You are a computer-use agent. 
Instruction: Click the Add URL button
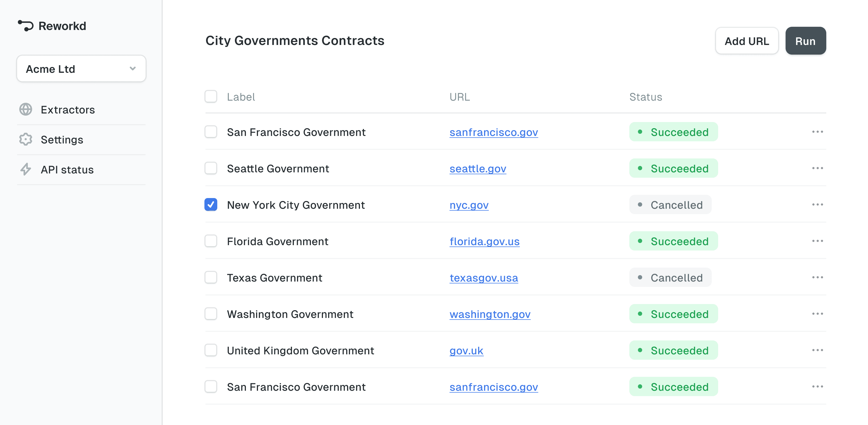pos(746,41)
